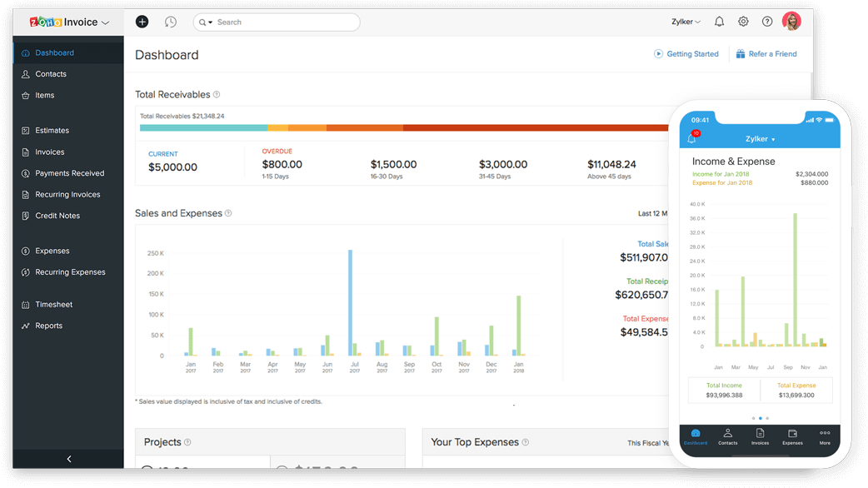868x488 pixels.
Task: Open Recurring Invoices in the sidebar
Action: (68, 194)
